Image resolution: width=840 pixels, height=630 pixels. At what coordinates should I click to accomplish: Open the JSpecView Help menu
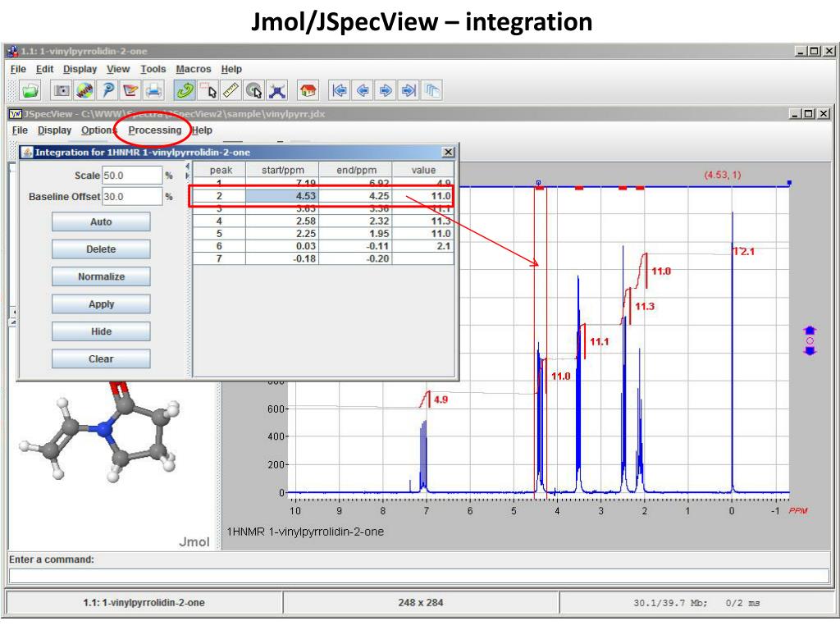click(202, 130)
